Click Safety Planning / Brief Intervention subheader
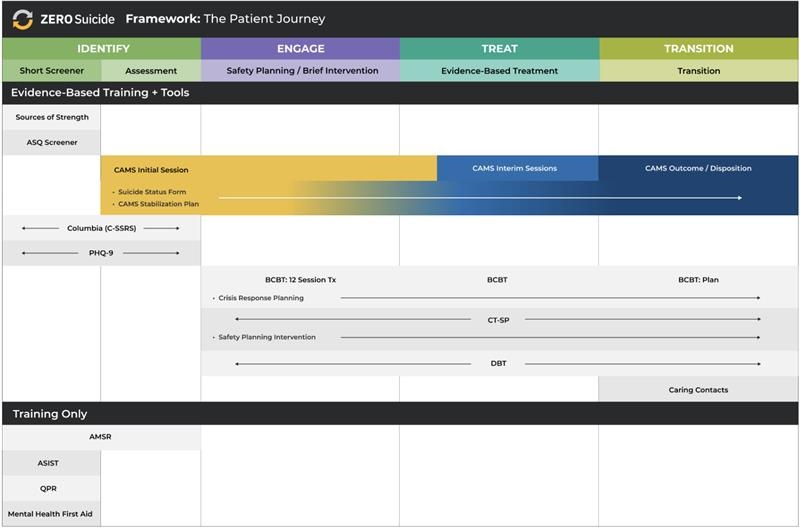The image size is (800, 531). point(302,70)
